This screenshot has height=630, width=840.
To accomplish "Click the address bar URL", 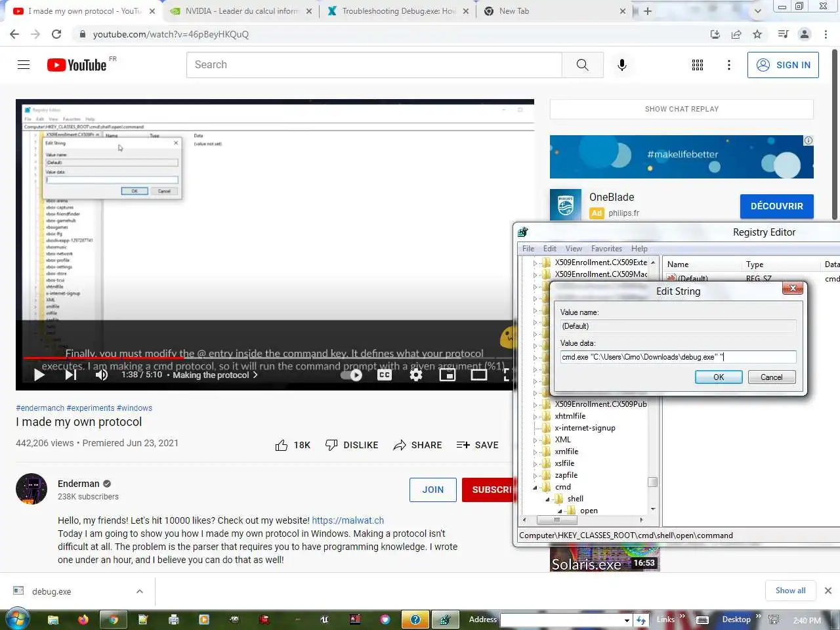I will [171, 34].
